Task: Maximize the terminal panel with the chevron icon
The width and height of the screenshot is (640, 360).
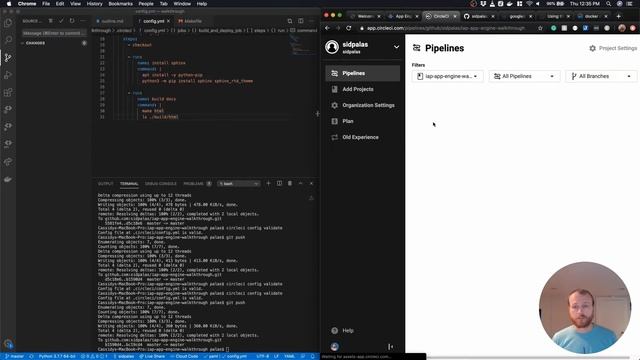Action: click(x=300, y=184)
